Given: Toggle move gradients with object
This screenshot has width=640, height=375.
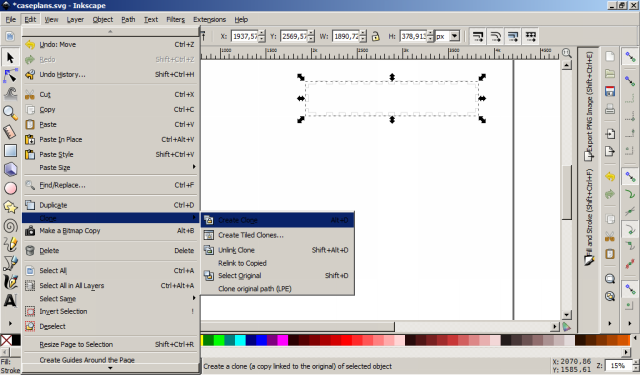Looking at the screenshot, I should pos(513,36).
